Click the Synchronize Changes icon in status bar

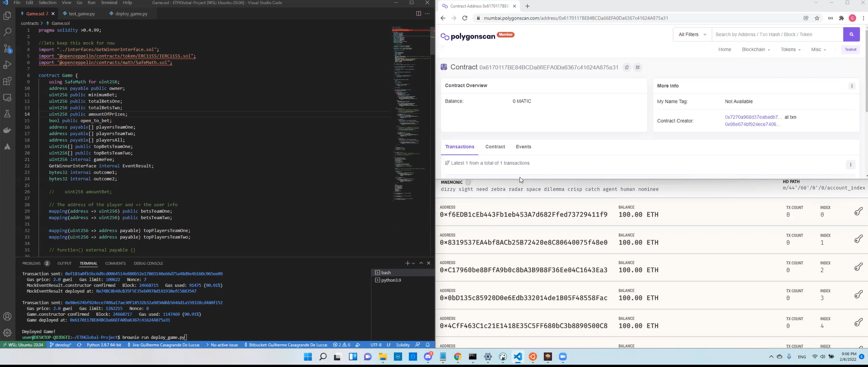coord(79,345)
